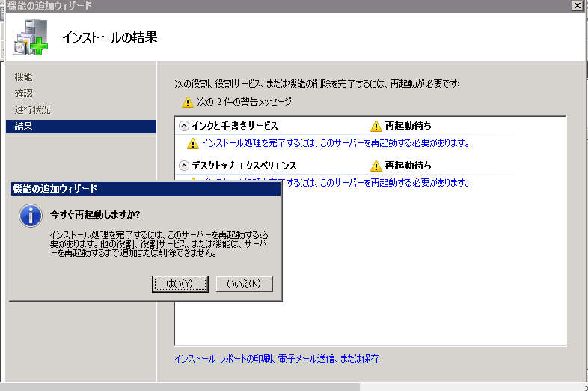Click the restart dialog title bar 機能の追加ウィザード
Screen dimensions: 588x391
145,189
